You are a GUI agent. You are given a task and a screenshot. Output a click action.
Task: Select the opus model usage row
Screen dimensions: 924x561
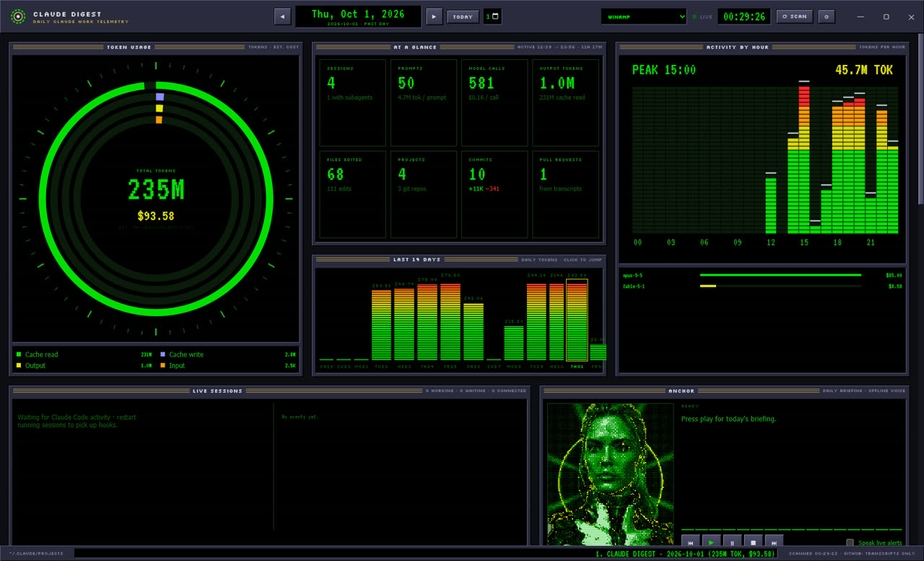[762, 275]
